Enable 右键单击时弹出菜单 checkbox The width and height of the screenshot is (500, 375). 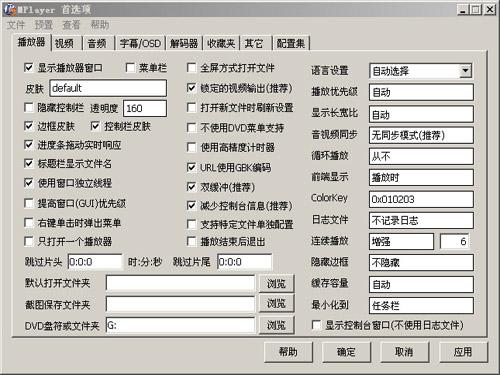tap(29, 222)
